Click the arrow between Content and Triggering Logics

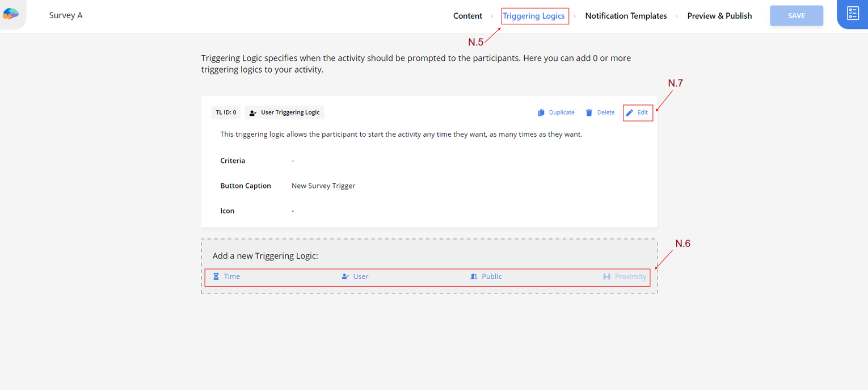(492, 16)
